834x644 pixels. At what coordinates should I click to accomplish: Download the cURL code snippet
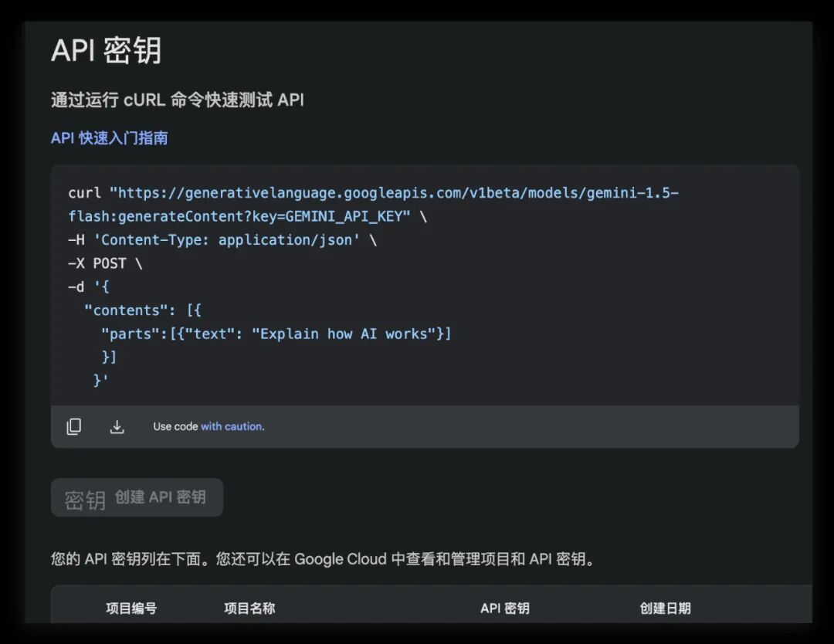pyautogui.click(x=117, y=426)
